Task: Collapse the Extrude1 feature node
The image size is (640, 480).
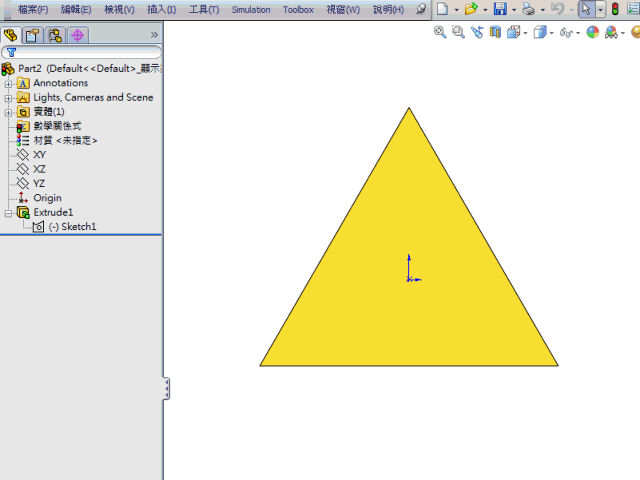Action: click(8, 213)
